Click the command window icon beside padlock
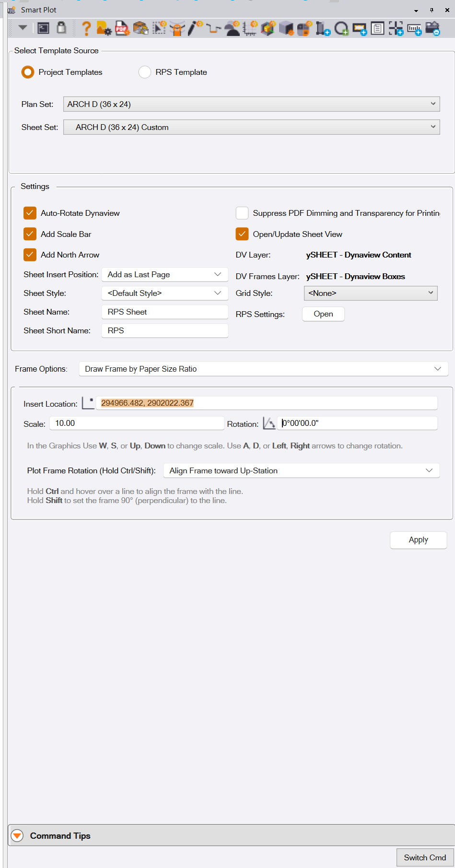The width and height of the screenshot is (455, 868). pos(44,28)
